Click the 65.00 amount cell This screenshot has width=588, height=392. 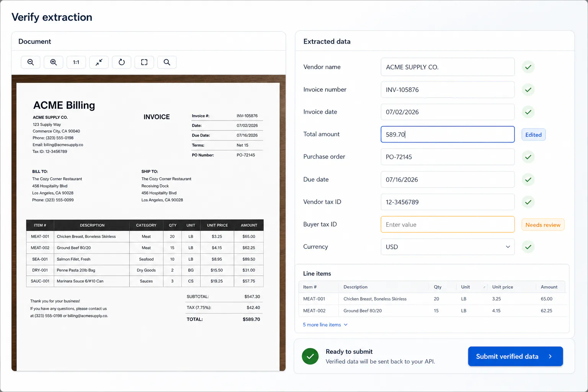click(x=546, y=299)
